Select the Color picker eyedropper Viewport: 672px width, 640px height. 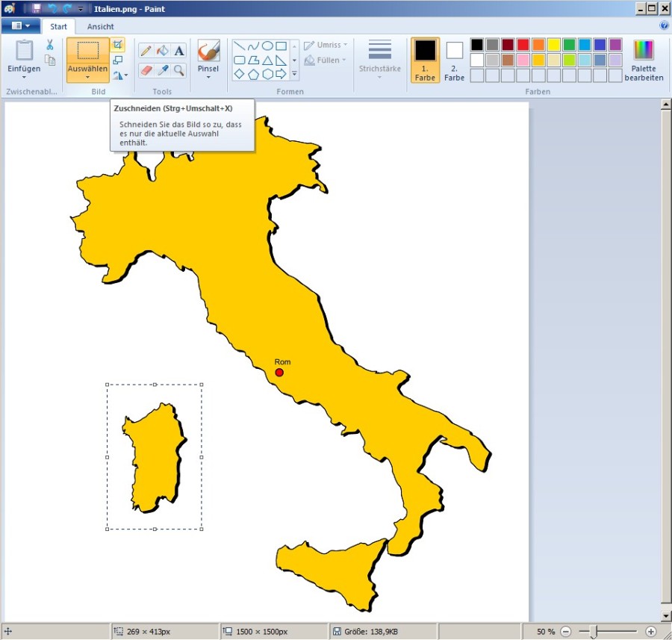(162, 70)
